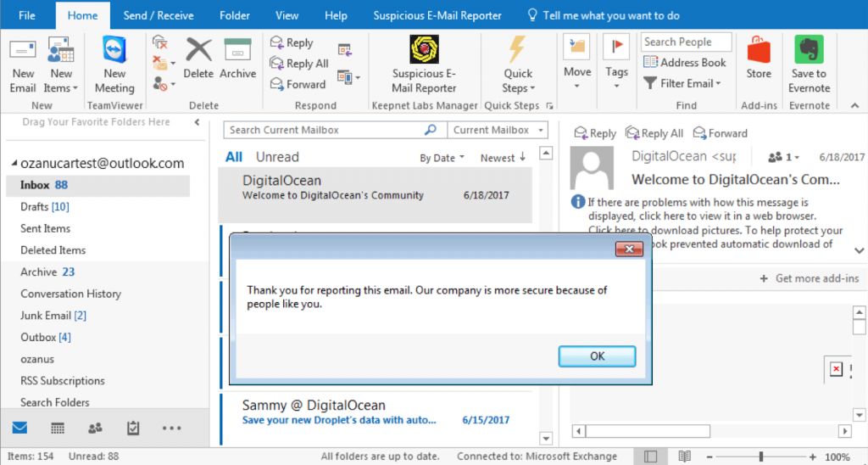Open the Sent Items folder
868x465 pixels.
46,228
